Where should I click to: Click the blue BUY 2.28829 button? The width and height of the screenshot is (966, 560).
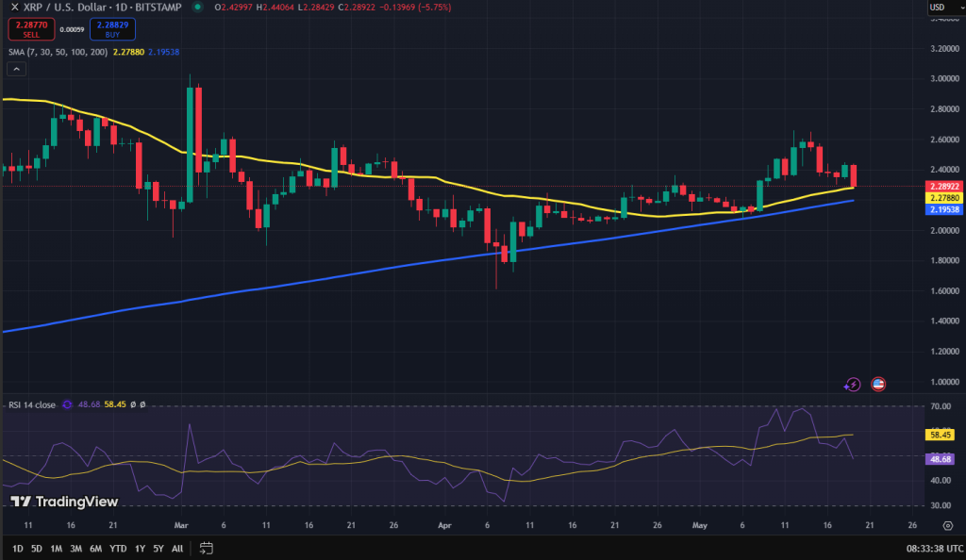tap(113, 29)
